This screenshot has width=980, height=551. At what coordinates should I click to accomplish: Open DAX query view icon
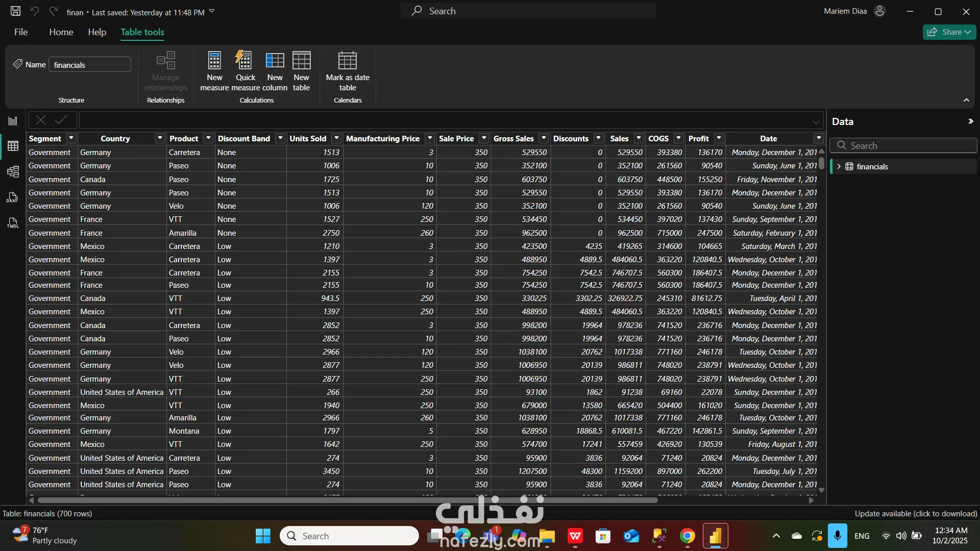13,197
